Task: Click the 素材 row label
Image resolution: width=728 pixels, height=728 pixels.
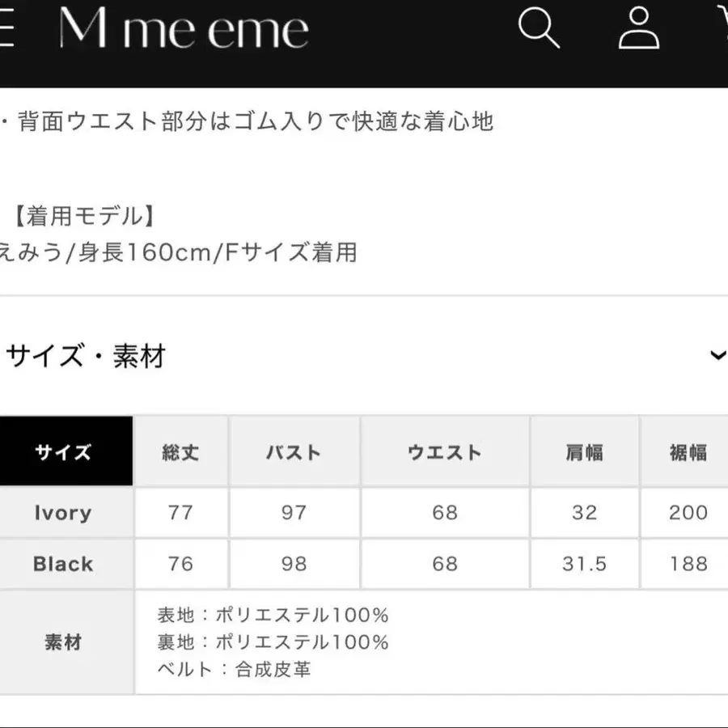Action: pyautogui.click(x=65, y=641)
